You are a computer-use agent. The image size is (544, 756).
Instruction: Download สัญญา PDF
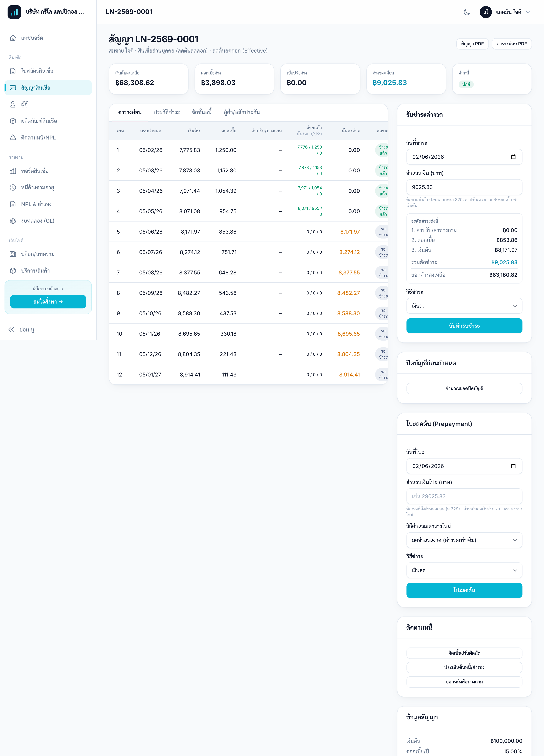click(472, 44)
